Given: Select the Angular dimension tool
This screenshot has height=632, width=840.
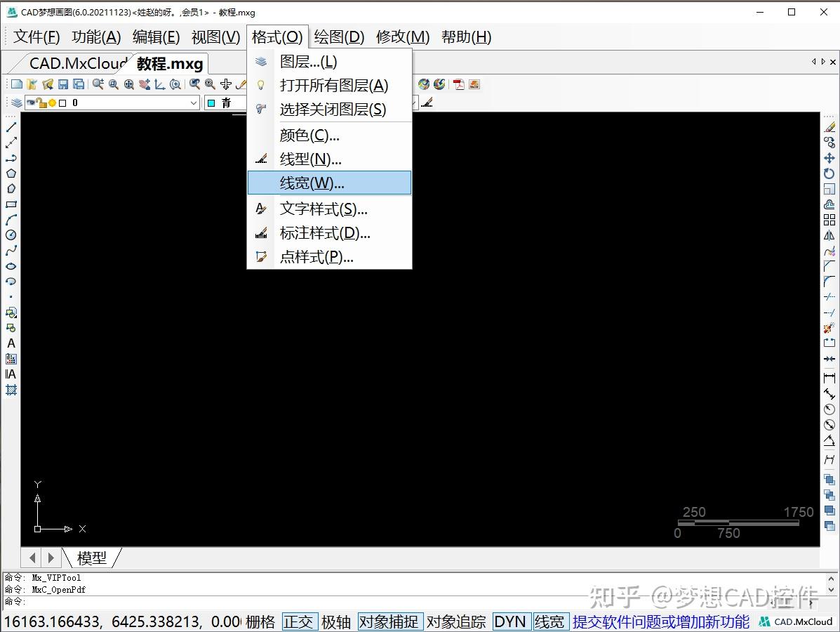Looking at the screenshot, I should pos(829,440).
